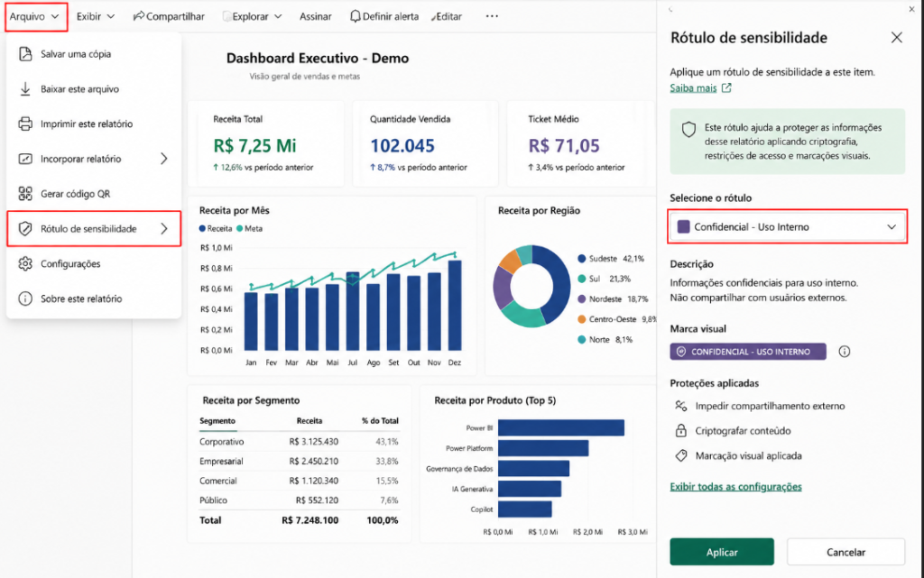
Task: Click the Compartilhar share arrow icon
Action: tap(138, 16)
